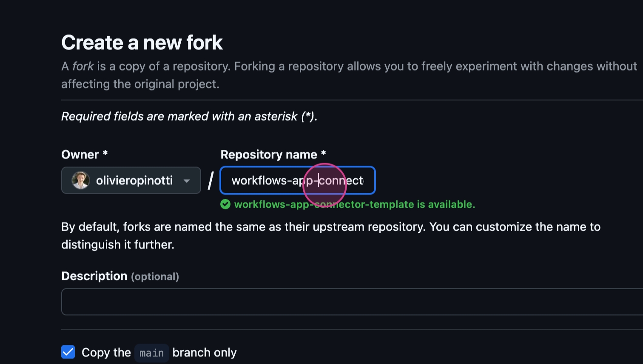643x364 pixels.
Task: Click the "Required fields are marked" note
Action: pos(189,116)
